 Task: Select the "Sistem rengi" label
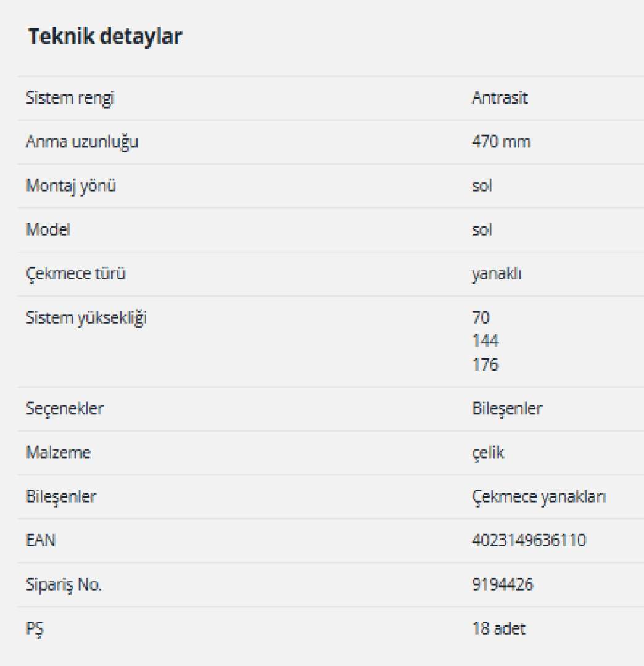click(70, 98)
